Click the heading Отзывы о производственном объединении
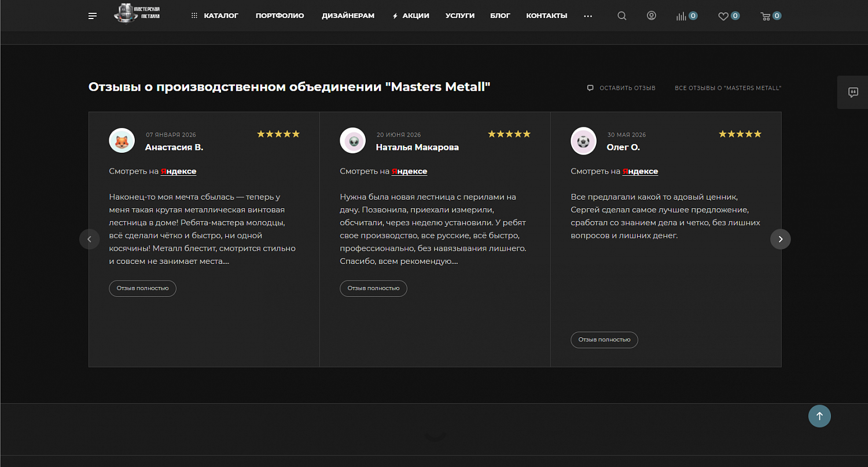This screenshot has height=467, width=868. pyautogui.click(x=289, y=87)
